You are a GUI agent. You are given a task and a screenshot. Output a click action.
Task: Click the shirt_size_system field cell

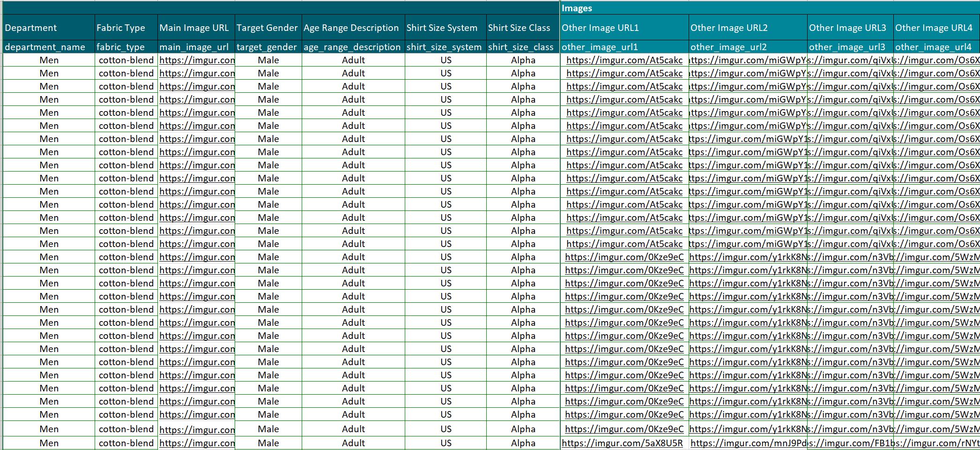pyautogui.click(x=445, y=47)
